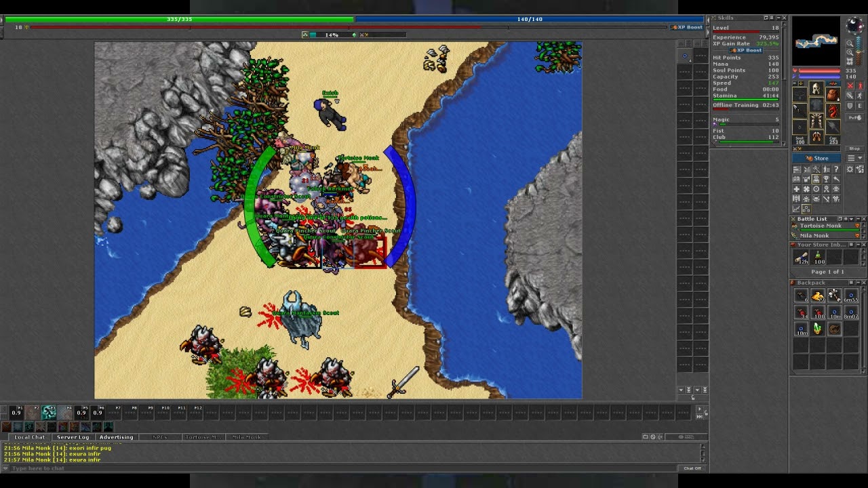Switch to the Local Chat tab
The height and width of the screenshot is (488, 868).
29,437
